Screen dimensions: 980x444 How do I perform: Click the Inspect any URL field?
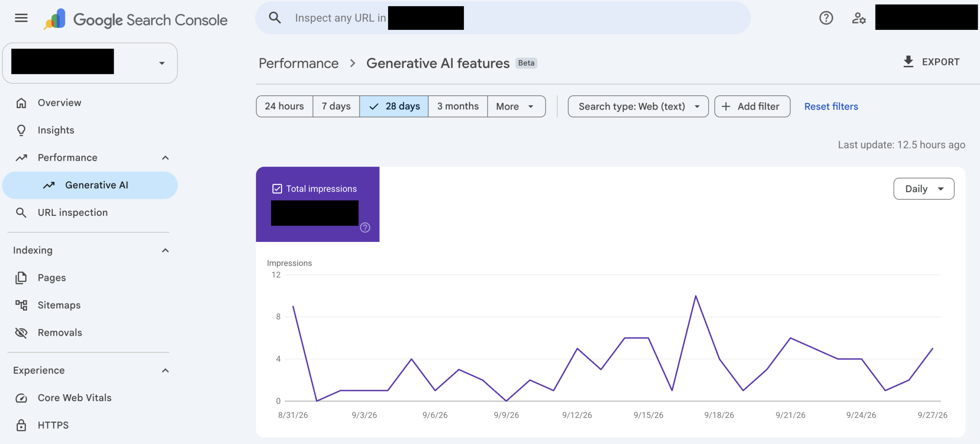(x=503, y=18)
